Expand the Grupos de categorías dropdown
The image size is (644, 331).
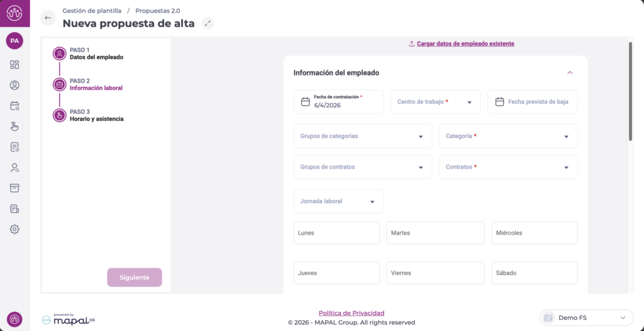(362, 136)
